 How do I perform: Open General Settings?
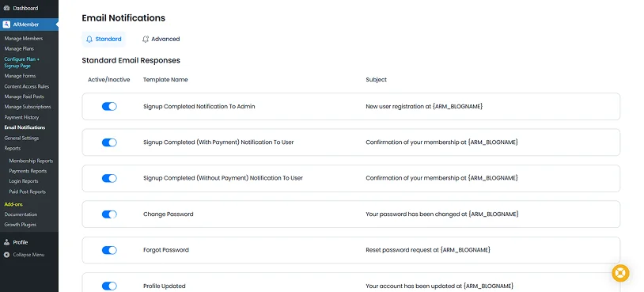click(21, 138)
